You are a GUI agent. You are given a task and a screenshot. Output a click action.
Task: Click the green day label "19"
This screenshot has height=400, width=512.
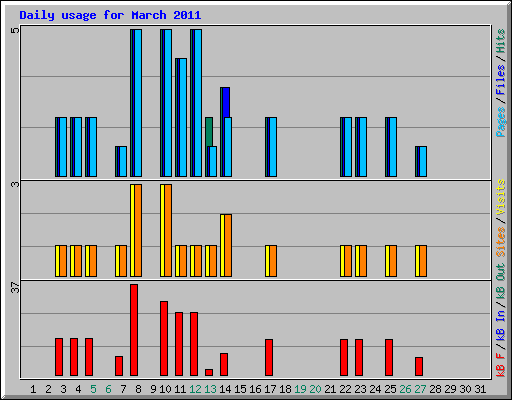300,389
